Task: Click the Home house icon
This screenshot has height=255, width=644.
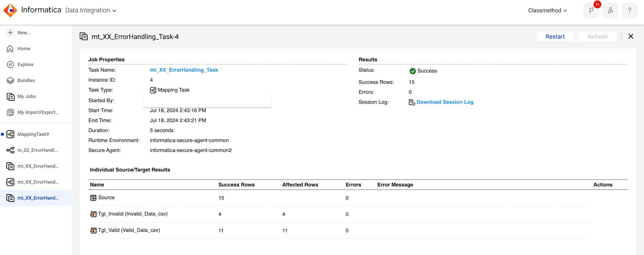Action: pyautogui.click(x=10, y=49)
